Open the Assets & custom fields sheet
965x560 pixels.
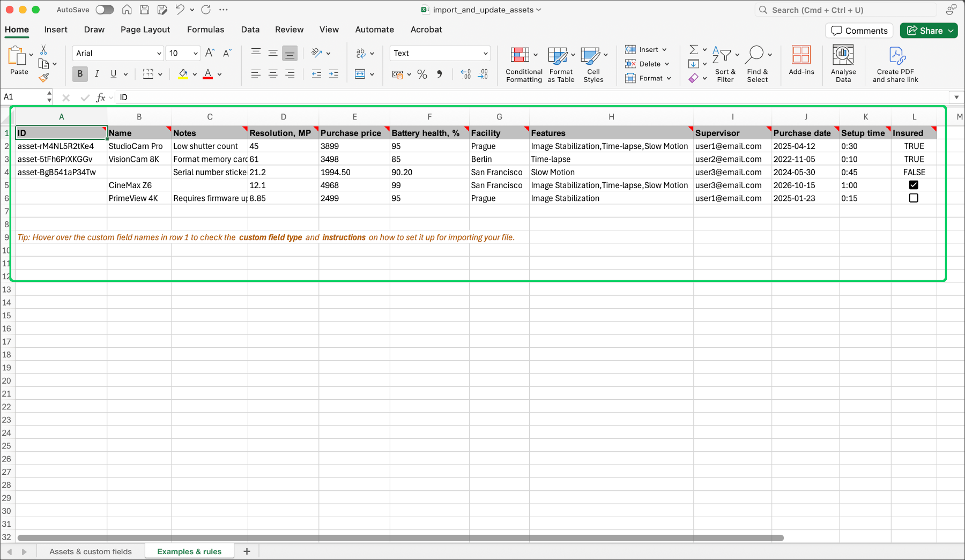coord(90,551)
